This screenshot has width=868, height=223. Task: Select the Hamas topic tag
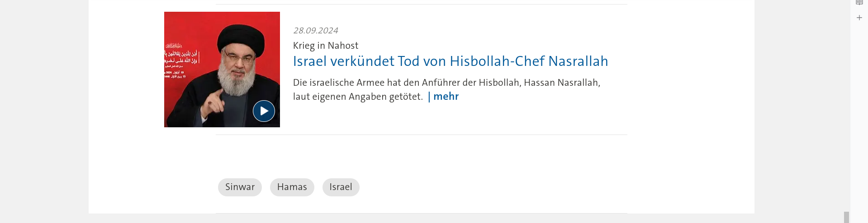click(292, 187)
